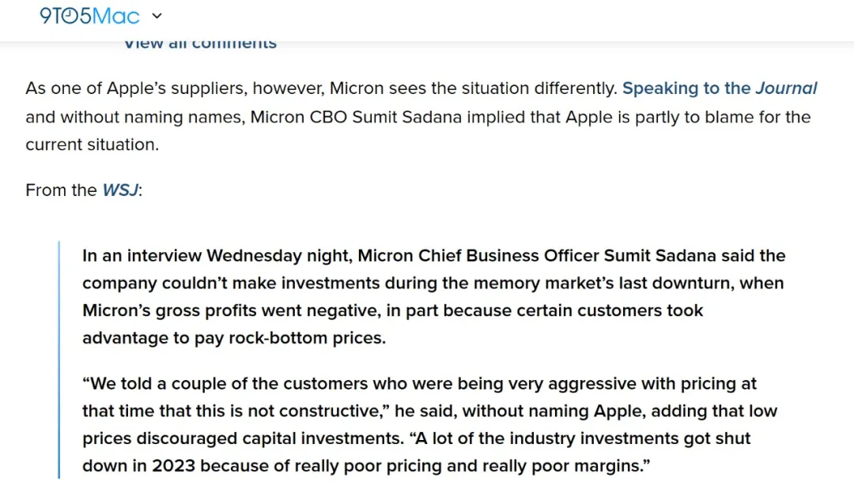Image resolution: width=854 pixels, height=504 pixels.
Task: Follow the italic WSJ link
Action: click(x=120, y=190)
